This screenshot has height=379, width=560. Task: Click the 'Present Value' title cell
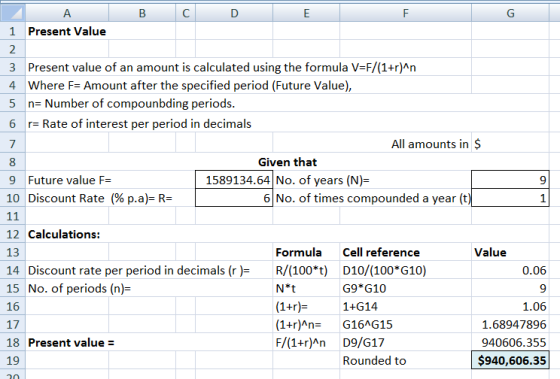coord(67,31)
